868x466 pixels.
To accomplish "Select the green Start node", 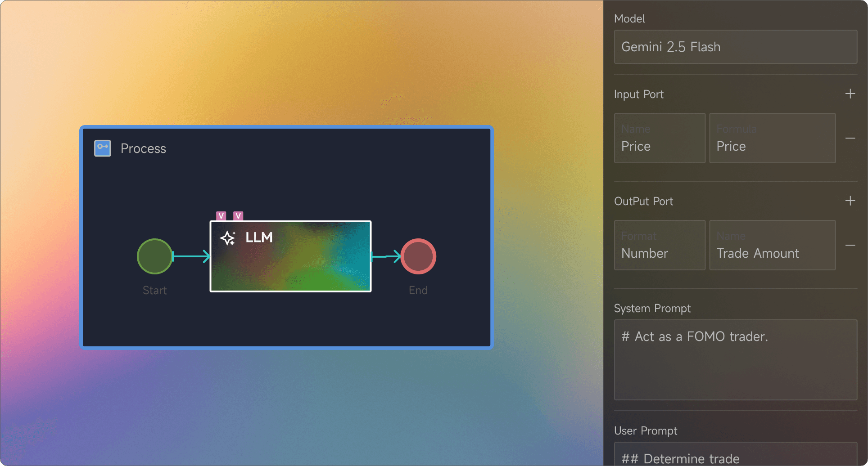I will tap(154, 256).
